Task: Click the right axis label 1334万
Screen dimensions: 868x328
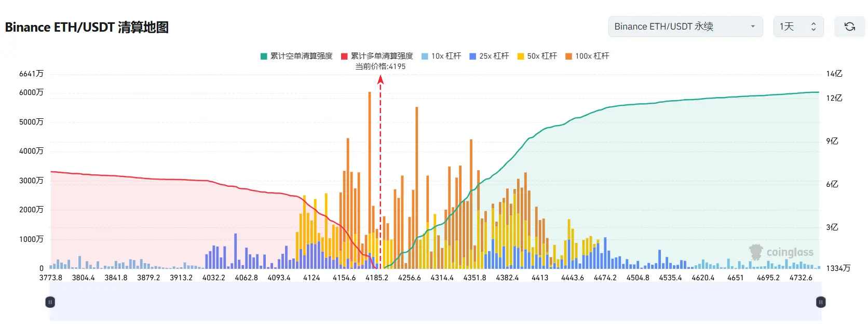Action: [838, 268]
